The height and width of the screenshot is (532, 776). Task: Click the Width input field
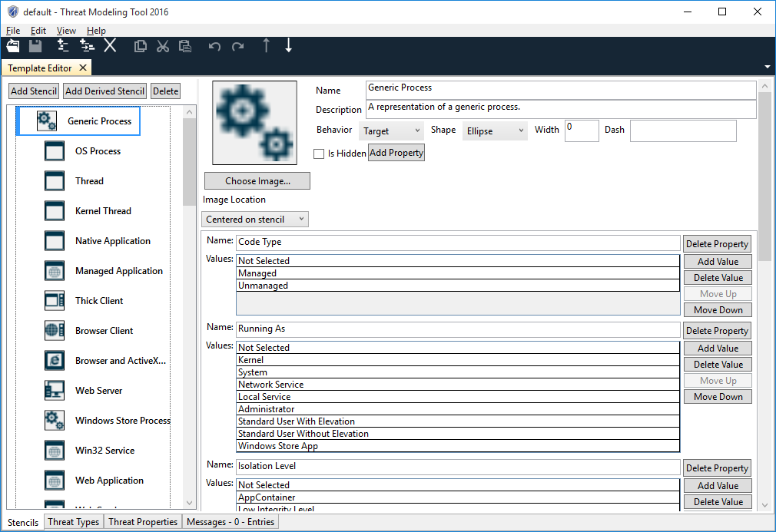[582, 131]
